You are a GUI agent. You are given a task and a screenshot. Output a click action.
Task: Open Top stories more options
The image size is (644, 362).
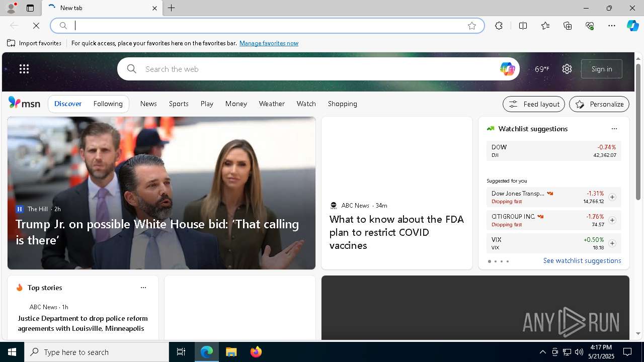tap(143, 288)
